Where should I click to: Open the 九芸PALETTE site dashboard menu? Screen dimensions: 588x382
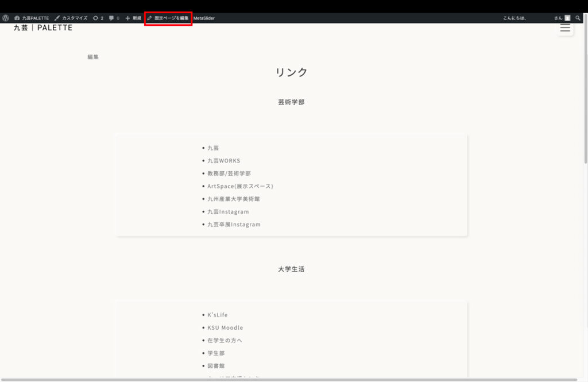click(x=32, y=18)
